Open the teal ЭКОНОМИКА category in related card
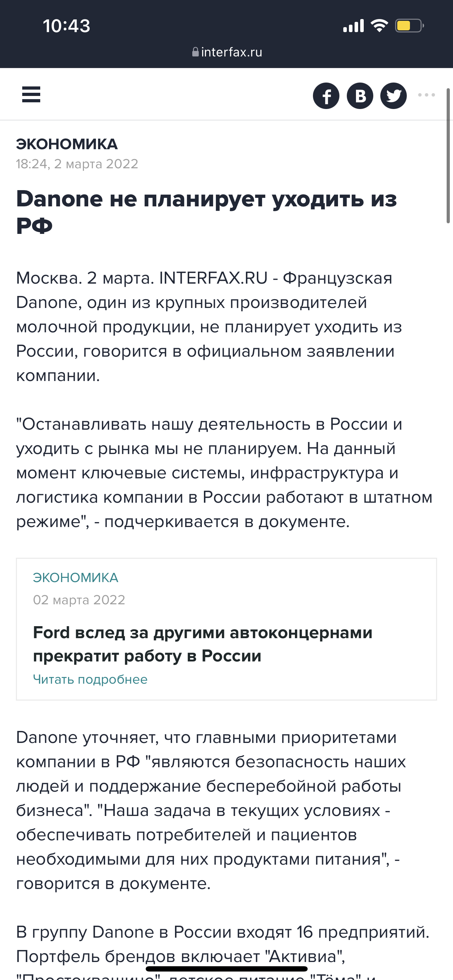This screenshot has width=453, height=980. click(76, 577)
